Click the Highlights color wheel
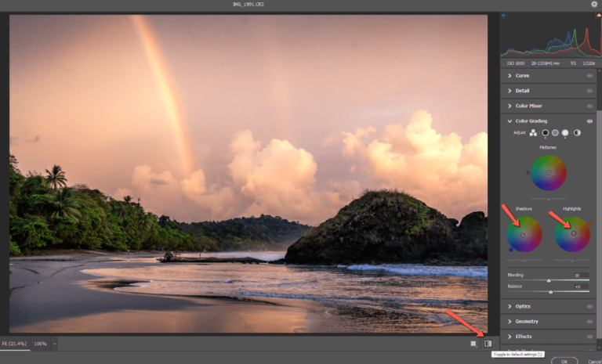This screenshot has width=602, height=364. [x=572, y=234]
